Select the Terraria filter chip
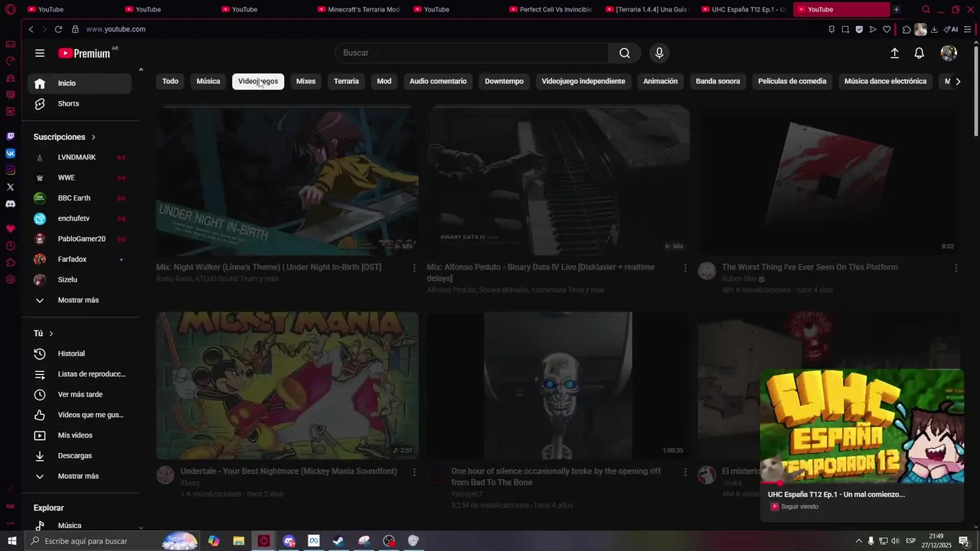980x551 pixels. point(346,81)
